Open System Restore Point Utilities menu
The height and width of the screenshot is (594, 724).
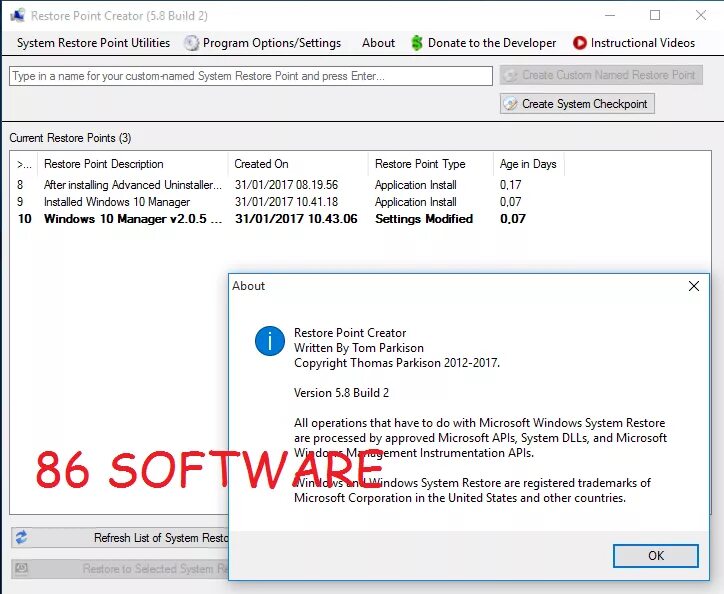[93, 43]
